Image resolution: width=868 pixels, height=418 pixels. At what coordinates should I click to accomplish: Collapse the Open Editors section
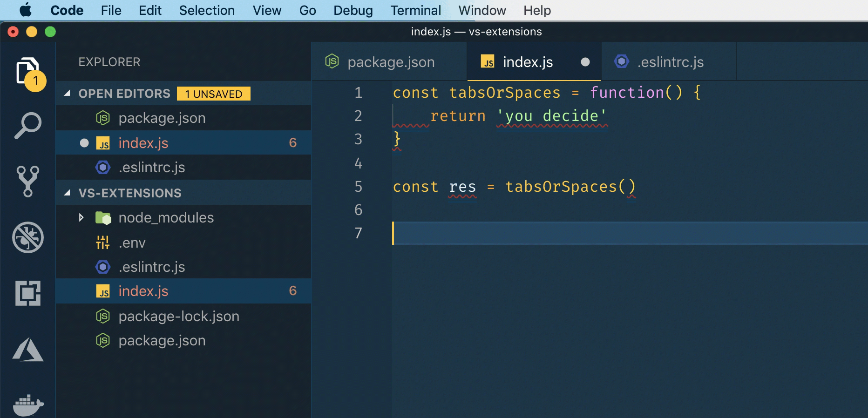pyautogui.click(x=68, y=94)
